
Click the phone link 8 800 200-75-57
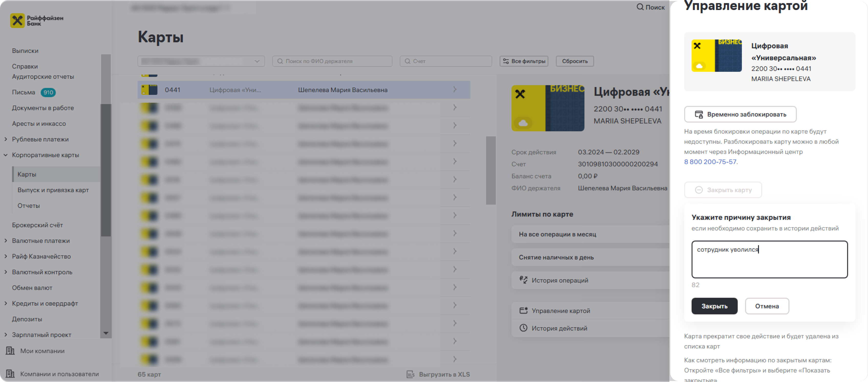[x=710, y=162]
